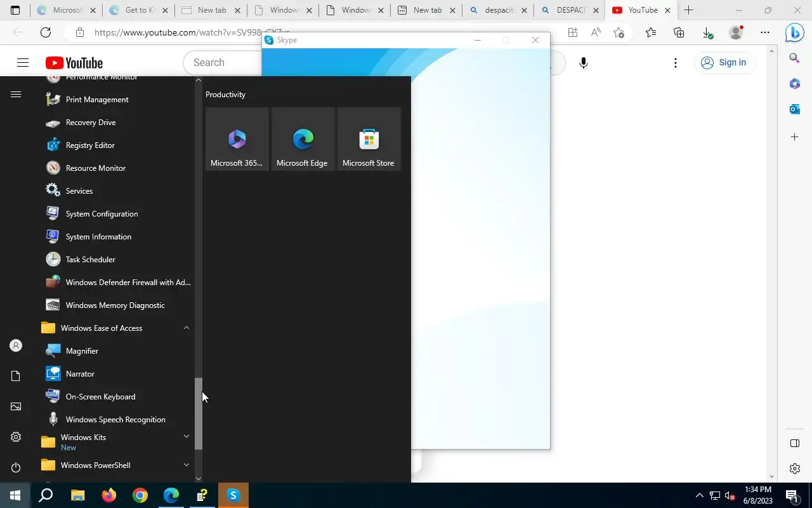Open System Configuration

117,214
